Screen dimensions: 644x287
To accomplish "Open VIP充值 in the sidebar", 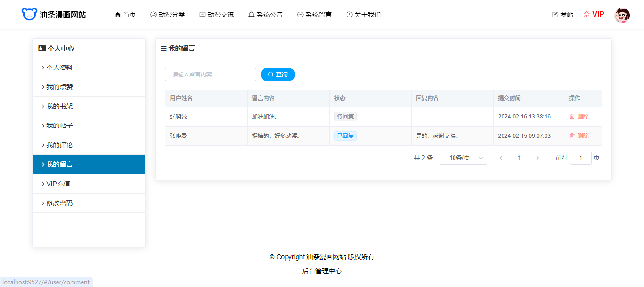I will (x=58, y=184).
